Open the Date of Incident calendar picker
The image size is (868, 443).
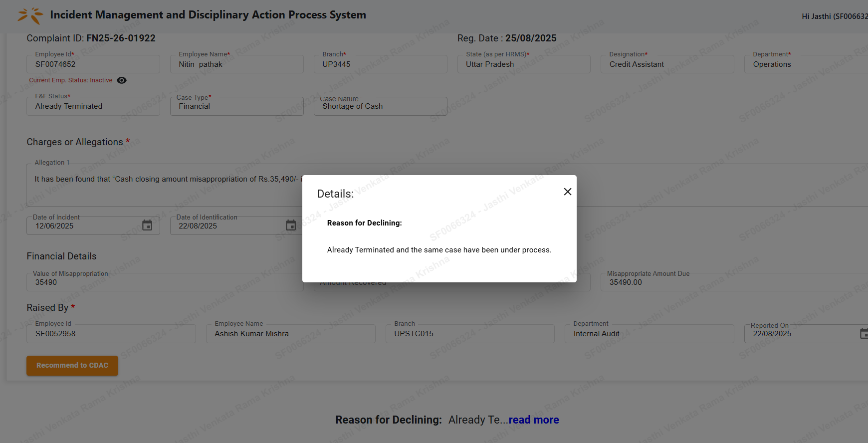(x=147, y=225)
